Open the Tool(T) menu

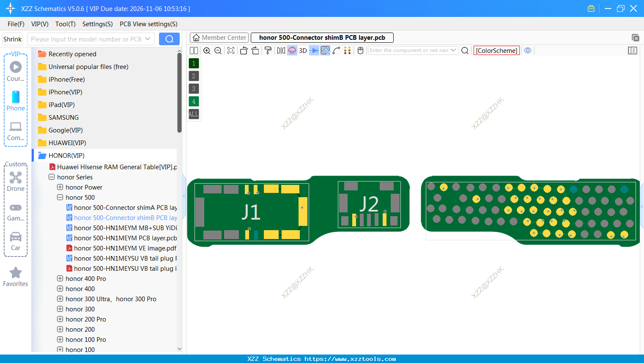tap(66, 24)
